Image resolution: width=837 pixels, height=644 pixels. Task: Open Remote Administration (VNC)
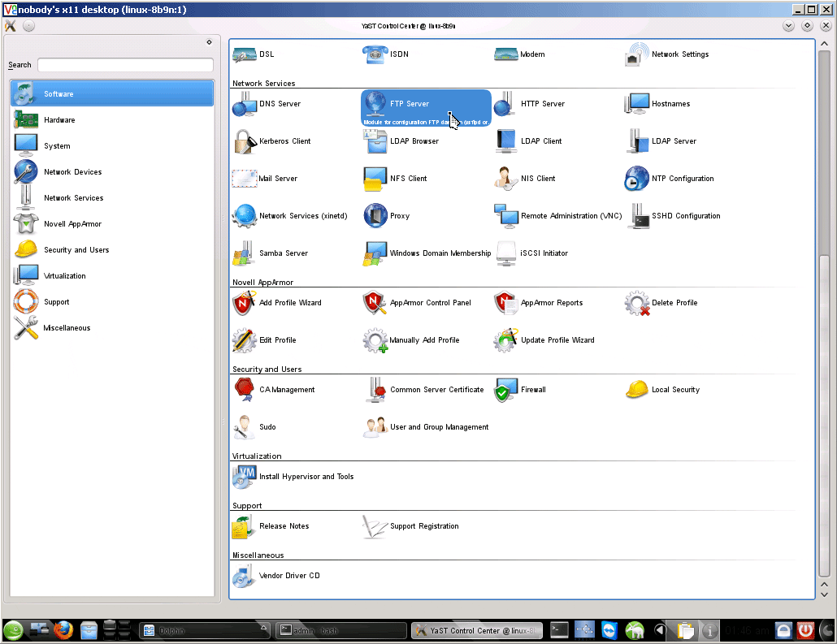pos(557,216)
